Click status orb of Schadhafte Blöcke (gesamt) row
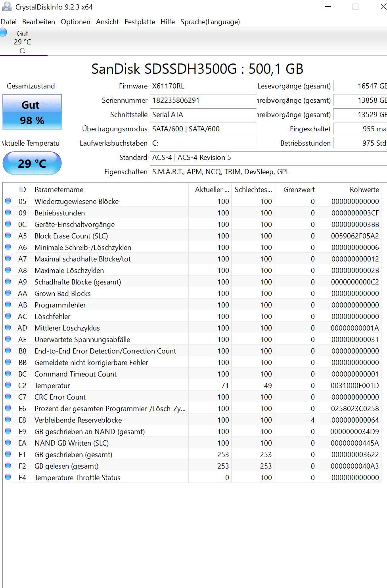The height and width of the screenshot is (588, 387). click(8, 281)
